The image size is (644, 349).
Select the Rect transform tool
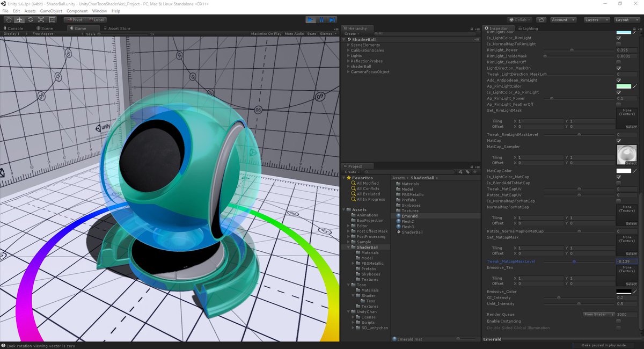[x=52, y=20]
